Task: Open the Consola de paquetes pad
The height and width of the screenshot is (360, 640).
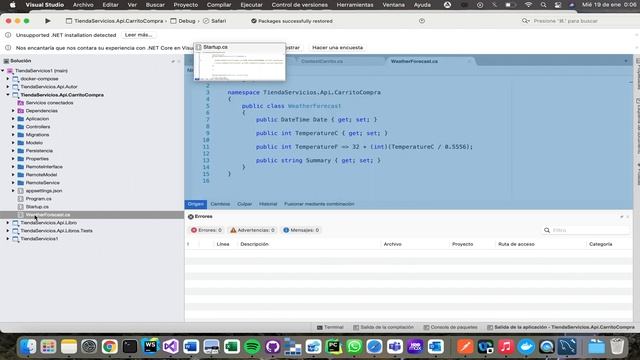Action: 450,327
